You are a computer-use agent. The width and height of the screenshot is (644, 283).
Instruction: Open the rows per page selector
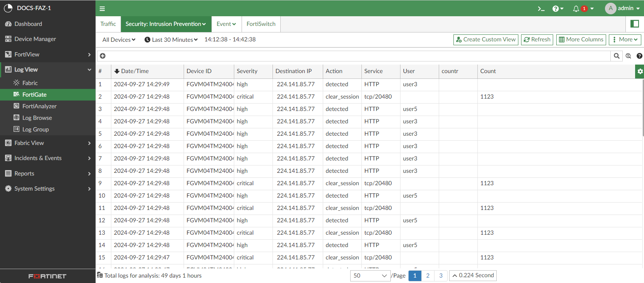[370, 276]
